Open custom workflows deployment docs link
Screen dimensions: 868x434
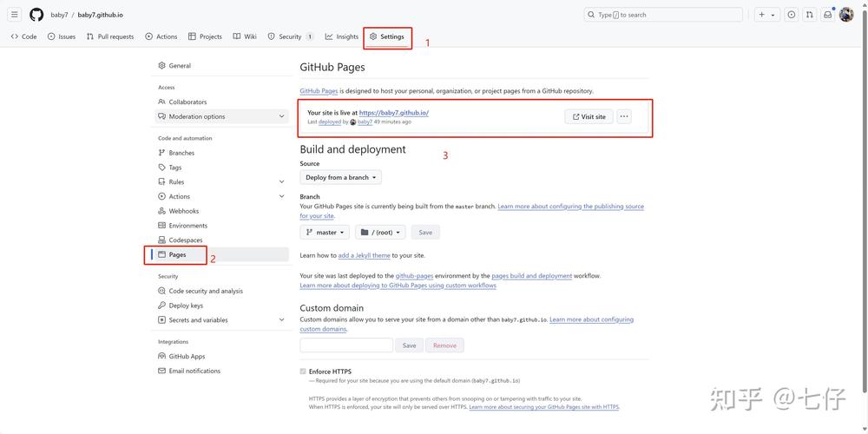(398, 286)
